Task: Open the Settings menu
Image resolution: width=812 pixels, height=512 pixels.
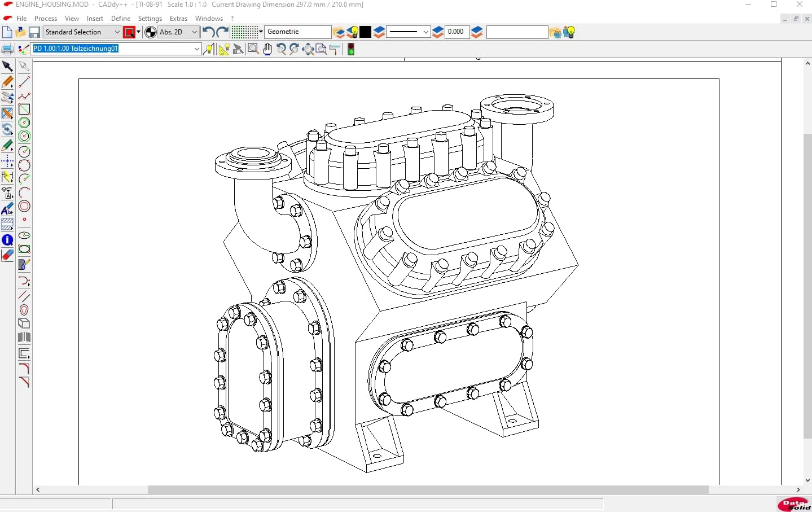Action: coord(150,19)
